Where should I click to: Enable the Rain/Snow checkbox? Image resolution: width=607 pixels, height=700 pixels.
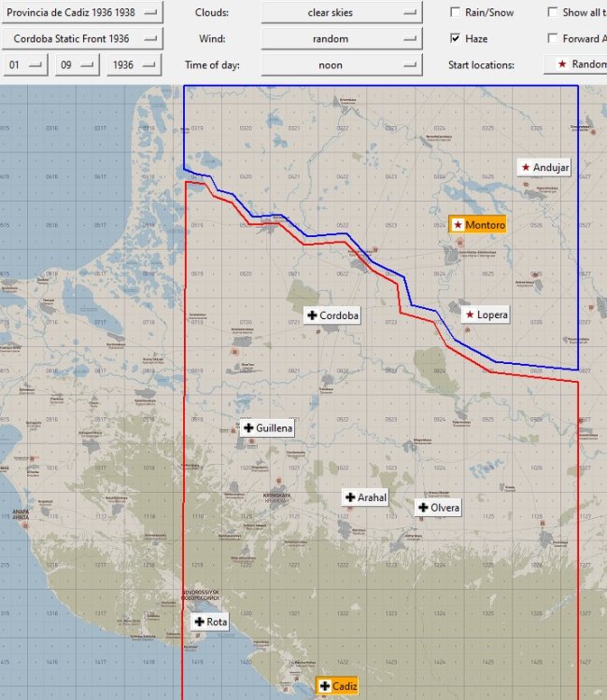[x=455, y=12]
